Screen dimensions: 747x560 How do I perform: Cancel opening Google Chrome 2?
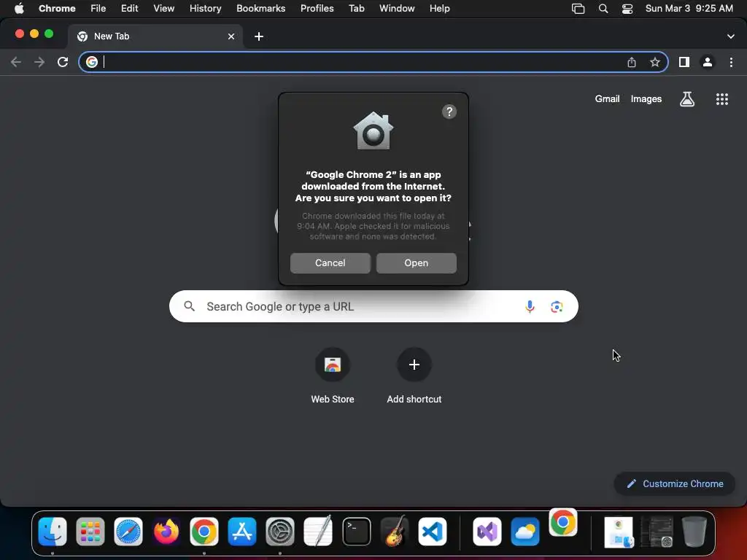(330, 262)
